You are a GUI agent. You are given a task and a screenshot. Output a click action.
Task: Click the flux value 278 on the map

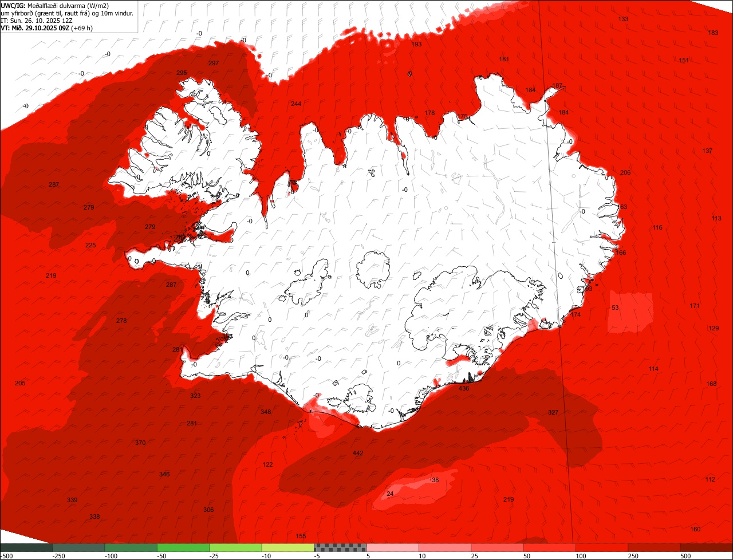[x=121, y=321]
